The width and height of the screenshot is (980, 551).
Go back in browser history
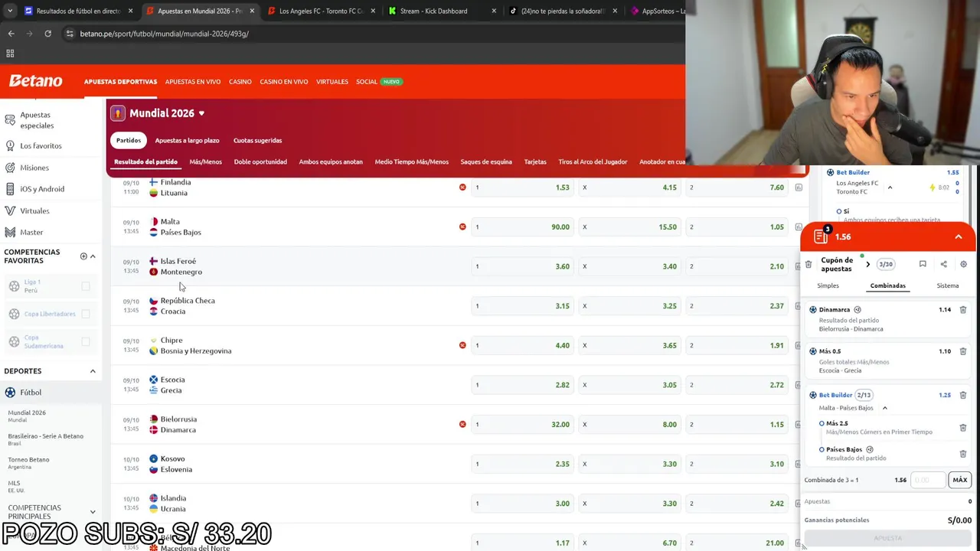click(11, 34)
